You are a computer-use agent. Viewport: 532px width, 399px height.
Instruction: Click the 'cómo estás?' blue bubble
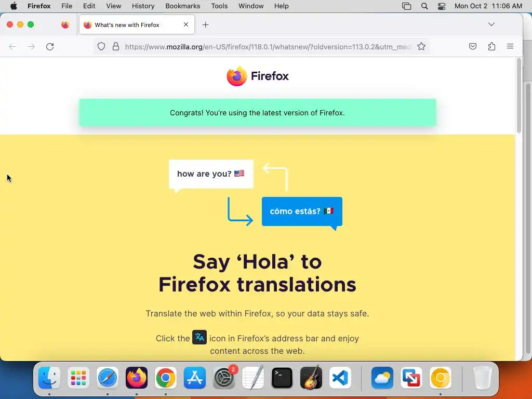coord(302,211)
